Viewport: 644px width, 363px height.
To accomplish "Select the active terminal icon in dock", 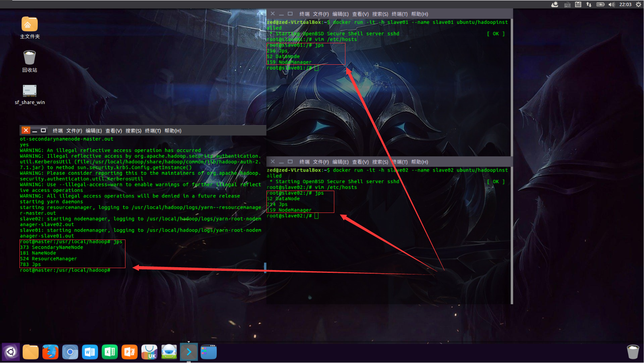I will (x=189, y=352).
